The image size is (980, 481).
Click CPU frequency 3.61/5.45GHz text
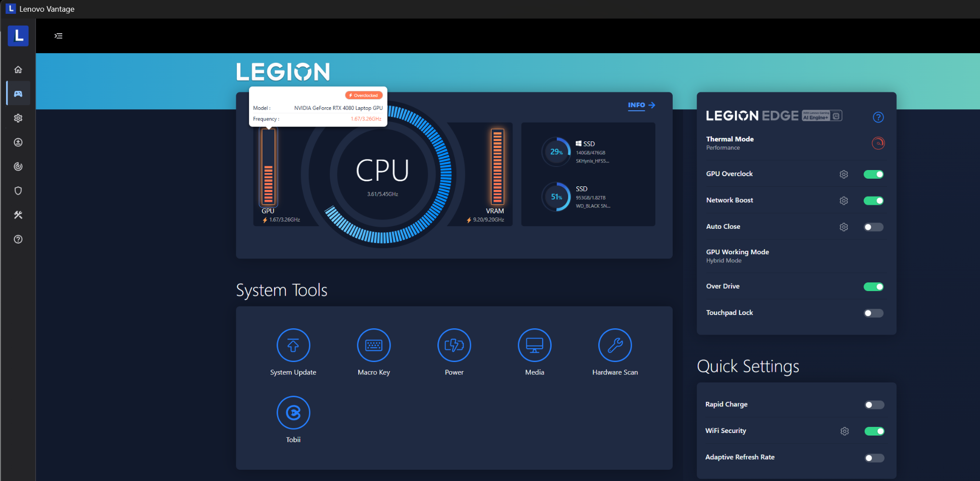pyautogui.click(x=382, y=194)
